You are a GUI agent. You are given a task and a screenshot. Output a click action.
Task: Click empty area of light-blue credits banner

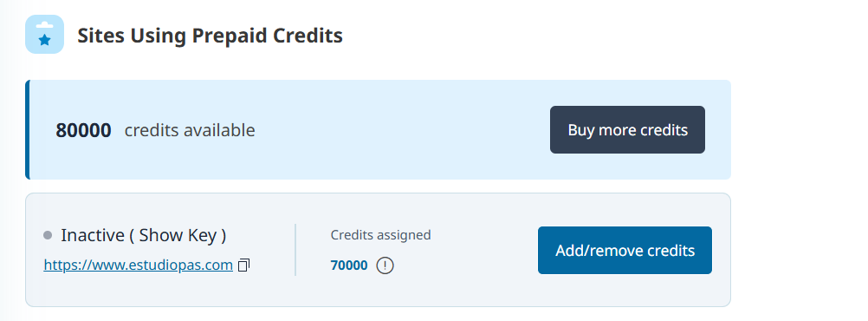[398, 130]
